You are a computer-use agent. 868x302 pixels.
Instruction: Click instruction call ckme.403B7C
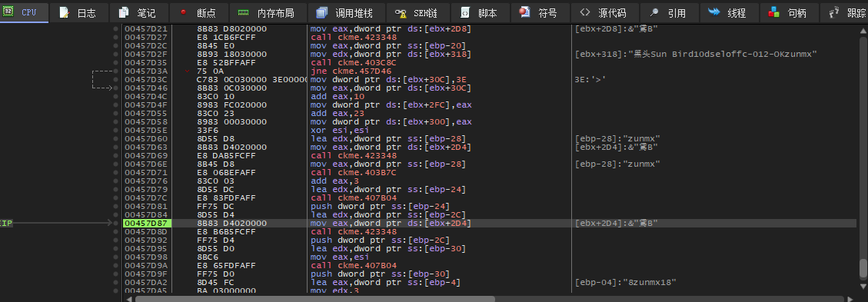click(354, 172)
